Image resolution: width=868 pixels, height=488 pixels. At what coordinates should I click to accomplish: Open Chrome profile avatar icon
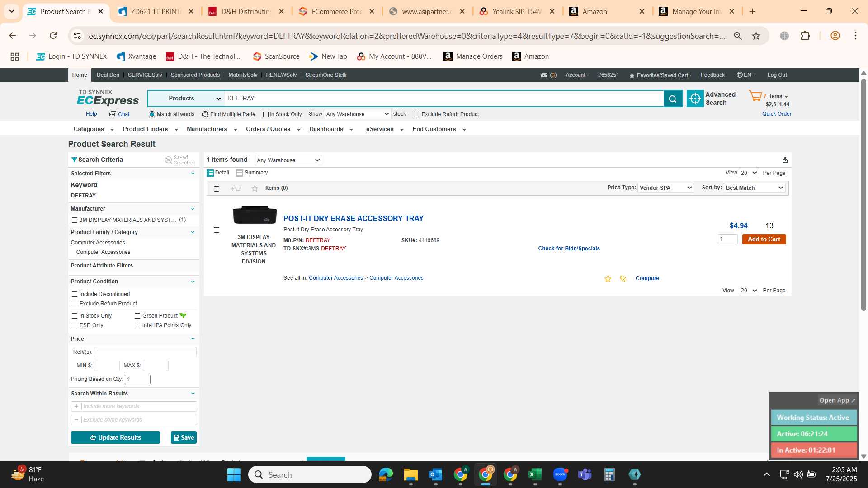coord(835,36)
